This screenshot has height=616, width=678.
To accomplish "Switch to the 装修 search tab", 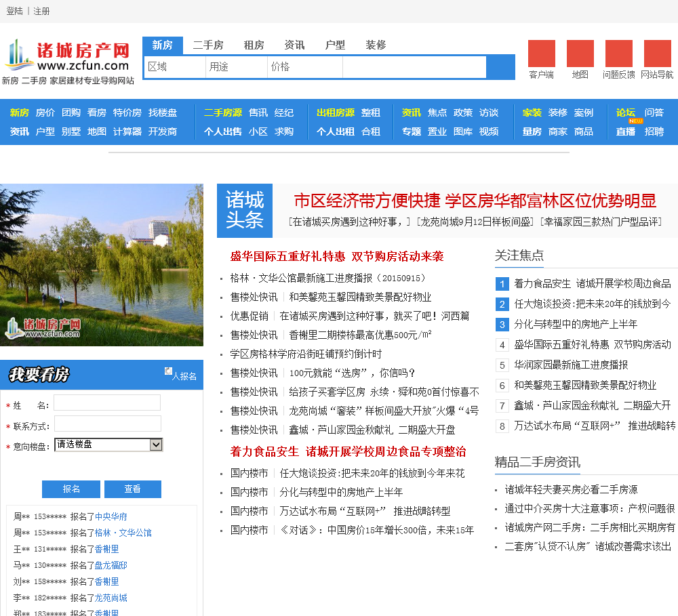I will [376, 45].
